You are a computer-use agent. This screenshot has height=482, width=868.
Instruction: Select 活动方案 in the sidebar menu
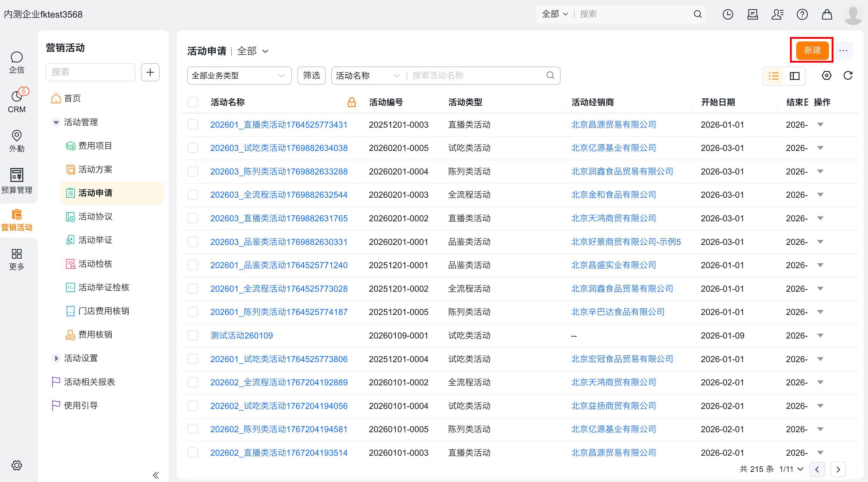[95, 169]
